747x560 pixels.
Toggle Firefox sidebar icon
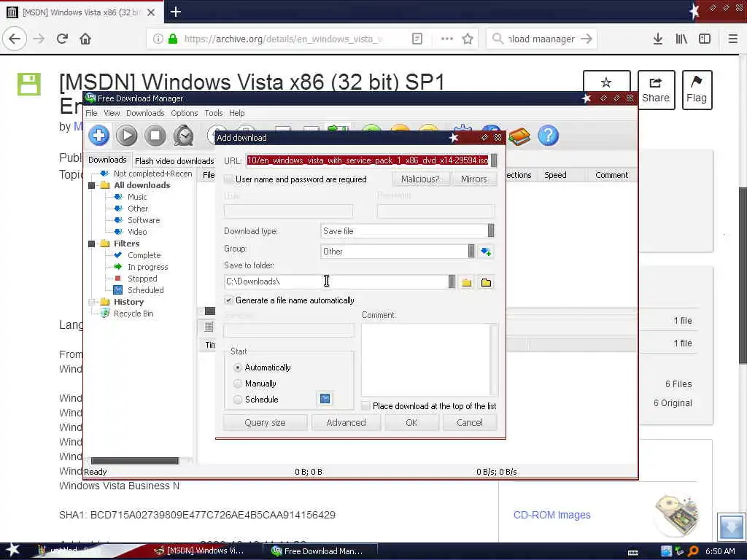coord(705,39)
